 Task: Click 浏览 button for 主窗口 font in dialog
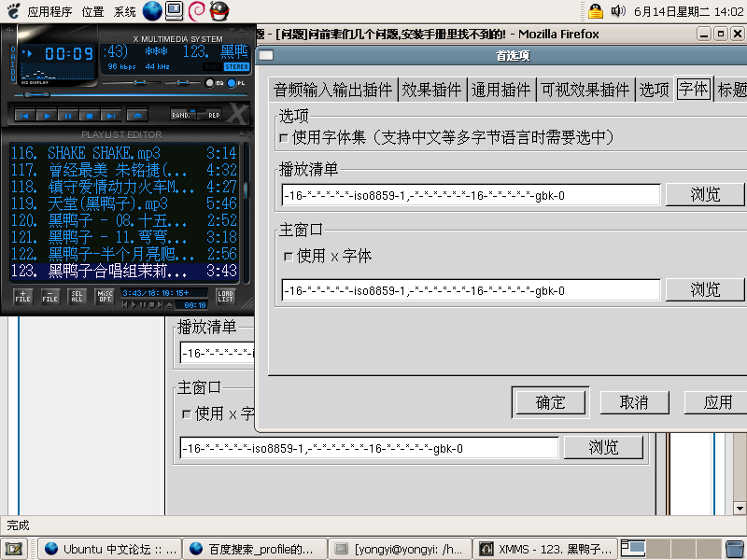coord(705,289)
